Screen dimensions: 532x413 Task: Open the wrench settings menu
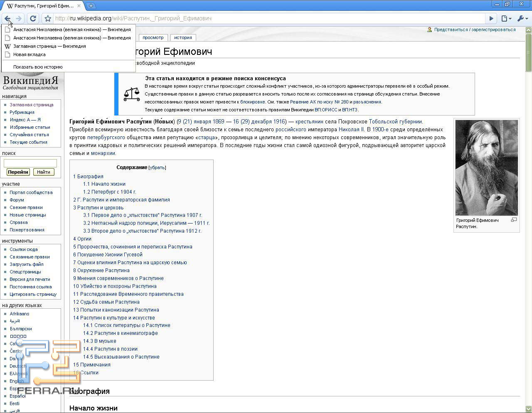(x=522, y=18)
